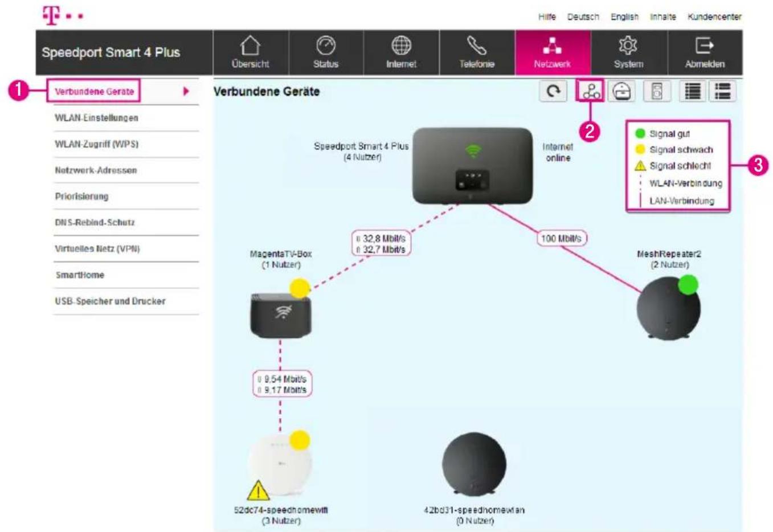Select the speaker-shaped device view icon
The image size is (773, 532).
(657, 91)
